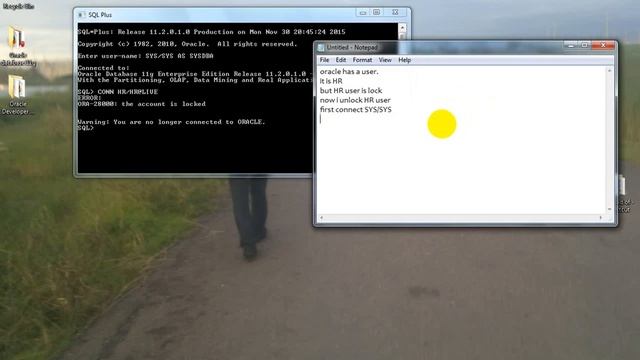Open the Edit menu in Notepad
Image resolution: width=640 pixels, height=360 pixels.
click(341, 60)
